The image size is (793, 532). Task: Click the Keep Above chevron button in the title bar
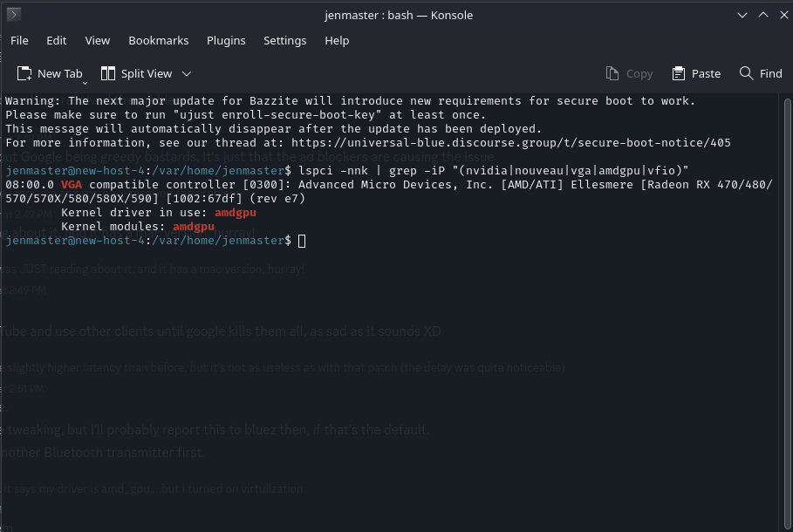tap(763, 15)
